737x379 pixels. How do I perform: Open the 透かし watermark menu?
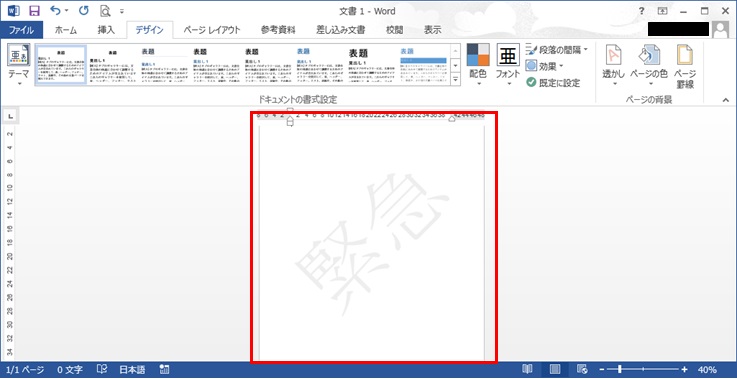pos(614,65)
